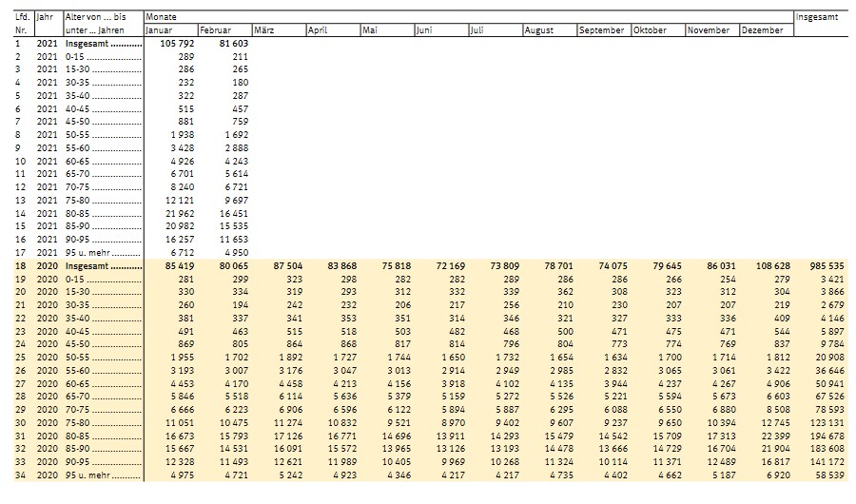
Task: Select the 2020 yearly total 985 535
Action: (823, 267)
